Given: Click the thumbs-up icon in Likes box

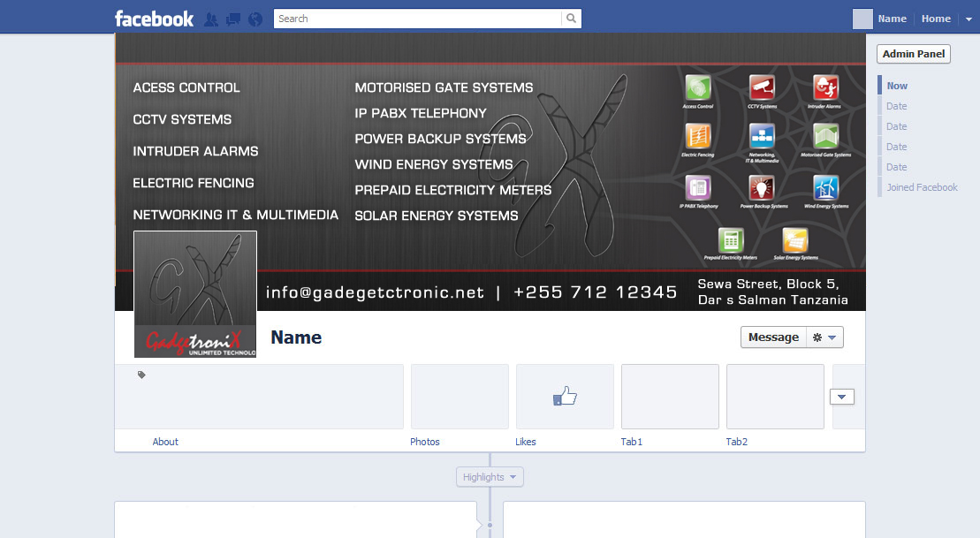Looking at the screenshot, I should pos(565,396).
